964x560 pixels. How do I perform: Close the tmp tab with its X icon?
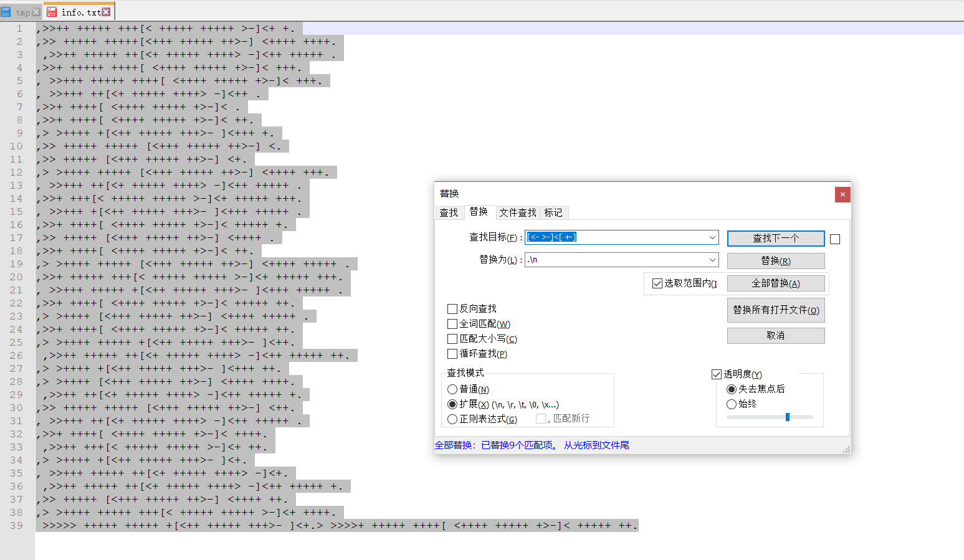pos(36,11)
